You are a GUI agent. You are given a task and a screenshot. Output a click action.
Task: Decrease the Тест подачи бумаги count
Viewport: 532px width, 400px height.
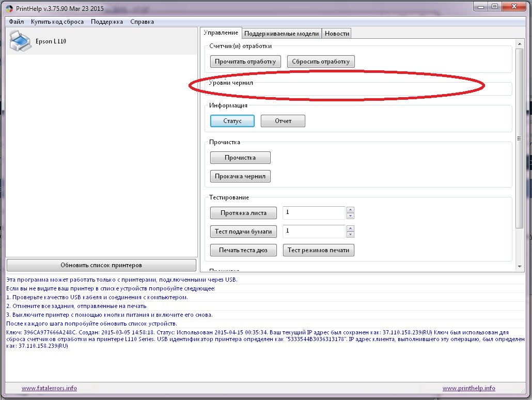click(351, 235)
